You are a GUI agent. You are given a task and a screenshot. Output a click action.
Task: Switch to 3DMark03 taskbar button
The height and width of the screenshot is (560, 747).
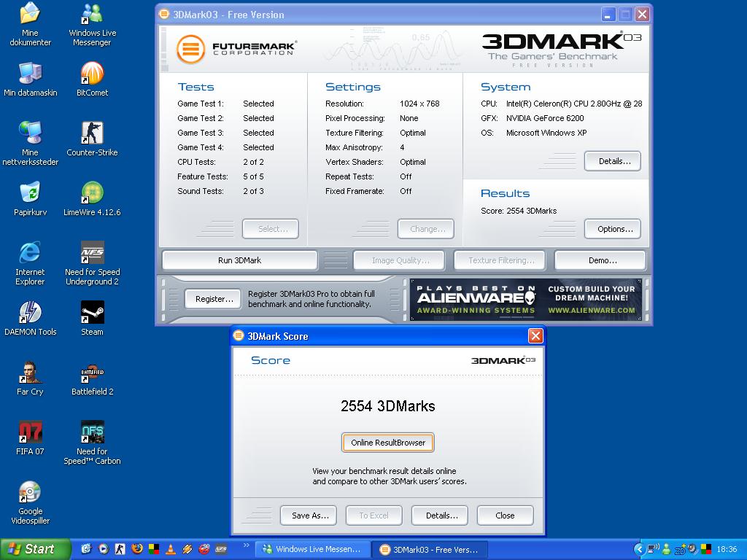tap(430, 550)
